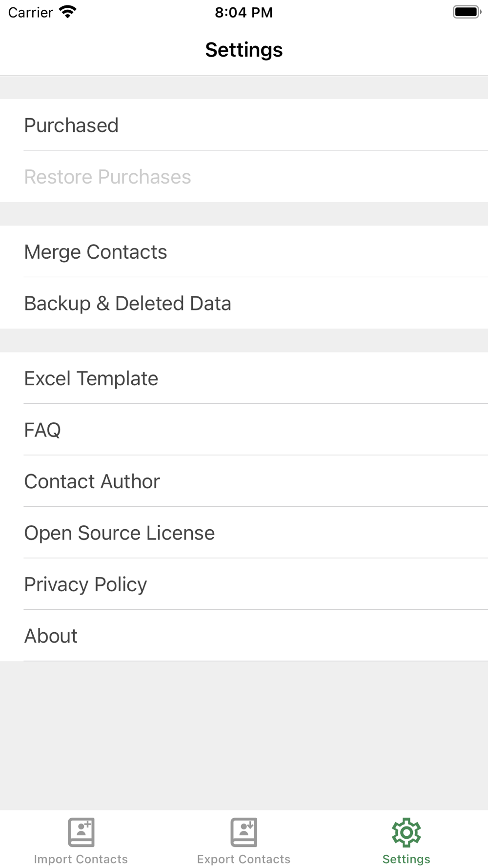Tap the Settings gear icon
Screen dimensions: 488x868
406,832
